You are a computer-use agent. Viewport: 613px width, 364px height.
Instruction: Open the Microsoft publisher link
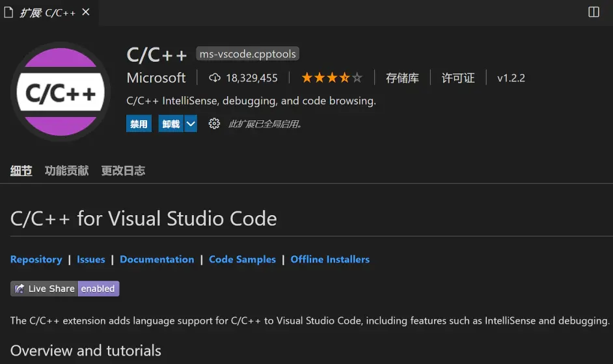pos(156,78)
